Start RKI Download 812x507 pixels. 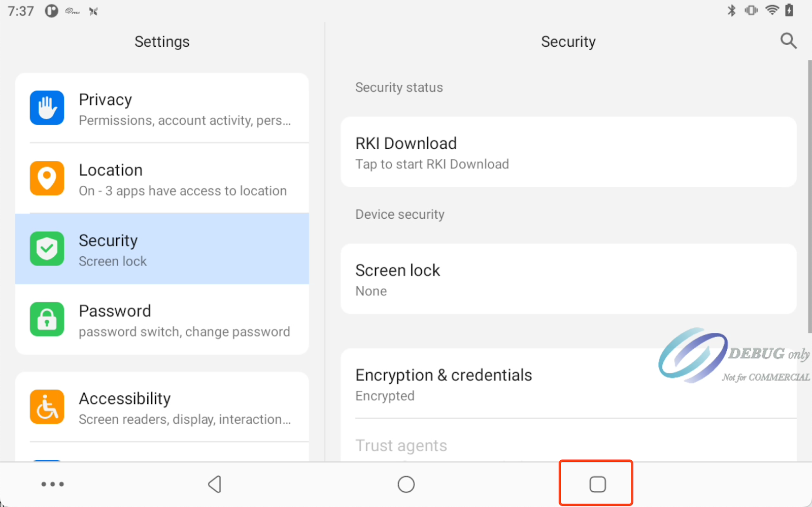568,152
